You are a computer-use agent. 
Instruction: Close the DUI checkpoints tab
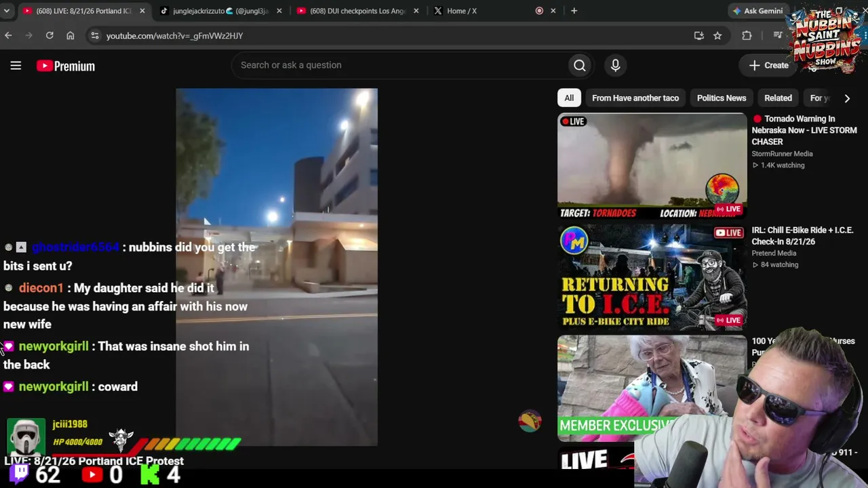coord(416,11)
